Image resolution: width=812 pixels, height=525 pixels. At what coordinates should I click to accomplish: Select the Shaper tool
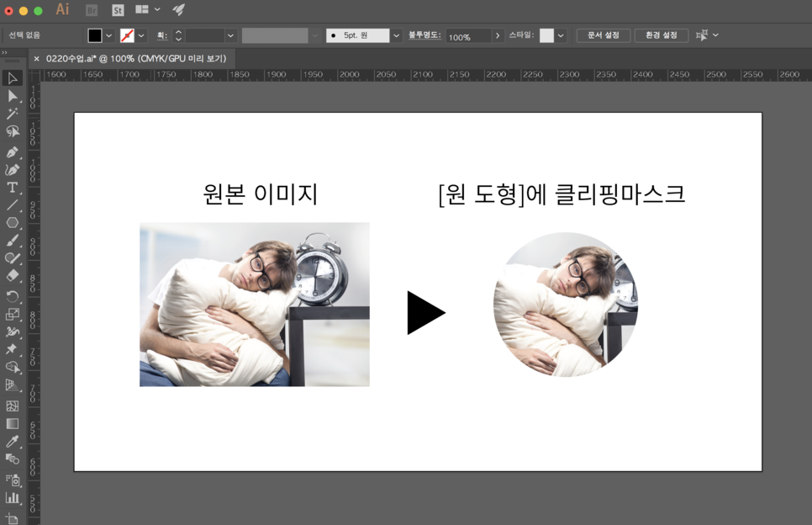(13, 258)
